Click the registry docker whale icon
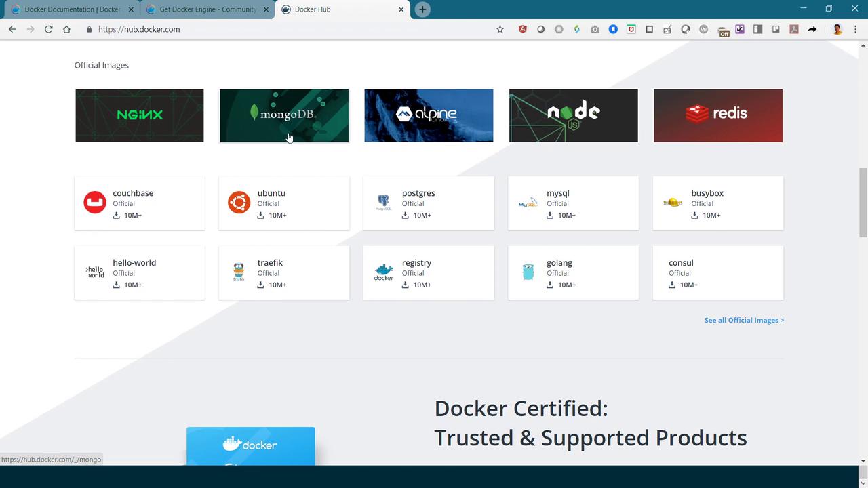 click(x=384, y=272)
